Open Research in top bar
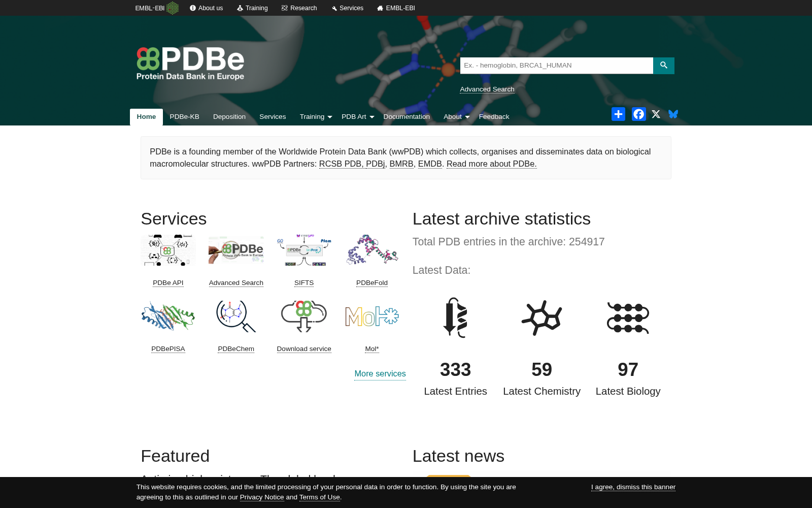This screenshot has width=812, height=508. pos(299,8)
